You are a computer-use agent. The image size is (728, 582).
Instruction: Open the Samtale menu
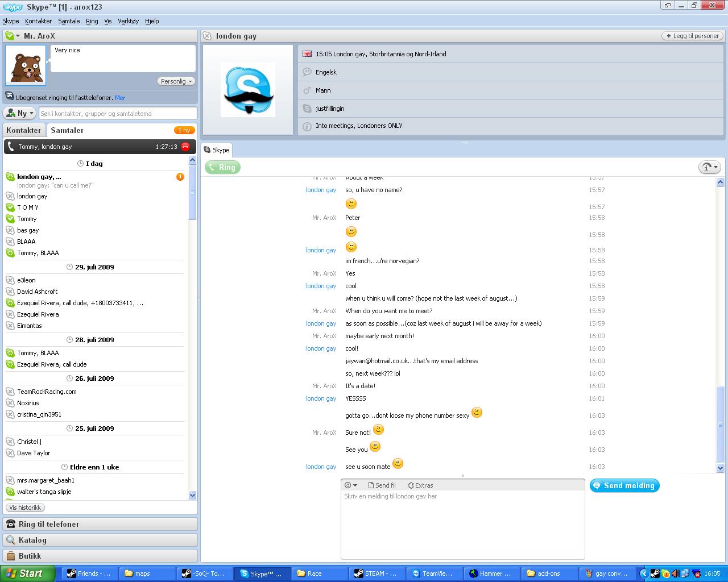[69, 21]
